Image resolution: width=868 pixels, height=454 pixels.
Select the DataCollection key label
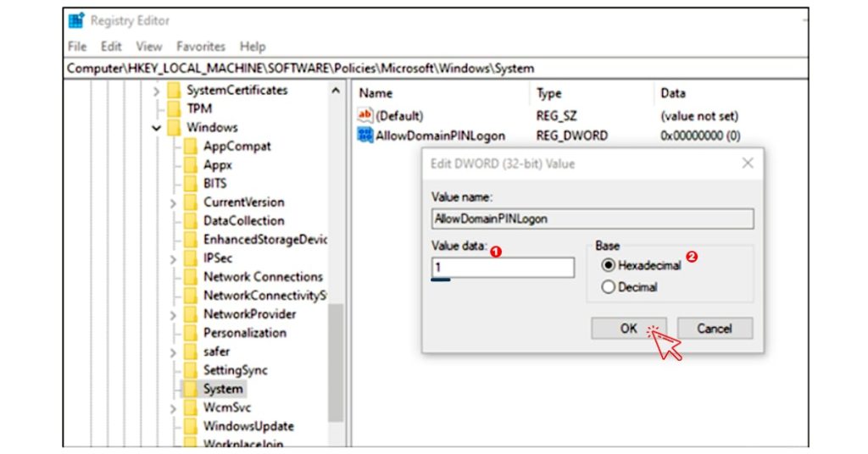243,220
